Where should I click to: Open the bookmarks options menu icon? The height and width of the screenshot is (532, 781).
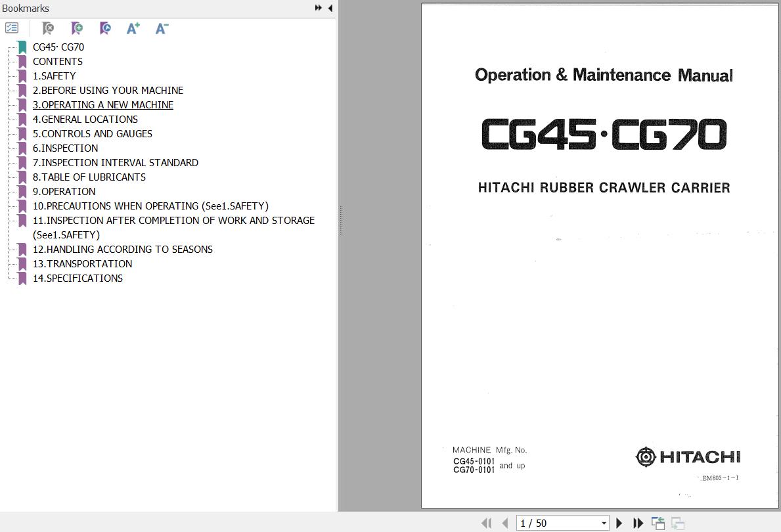point(11,28)
